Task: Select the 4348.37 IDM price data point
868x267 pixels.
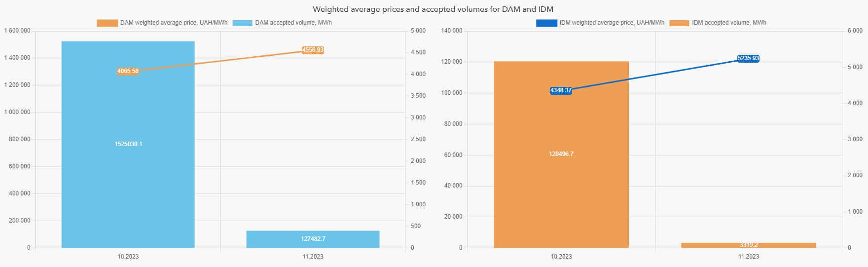Action: tap(561, 90)
